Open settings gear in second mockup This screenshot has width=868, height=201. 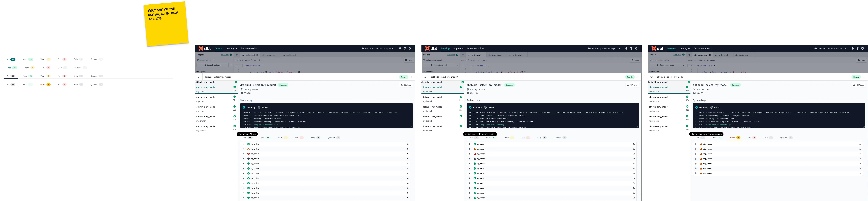[636, 48]
